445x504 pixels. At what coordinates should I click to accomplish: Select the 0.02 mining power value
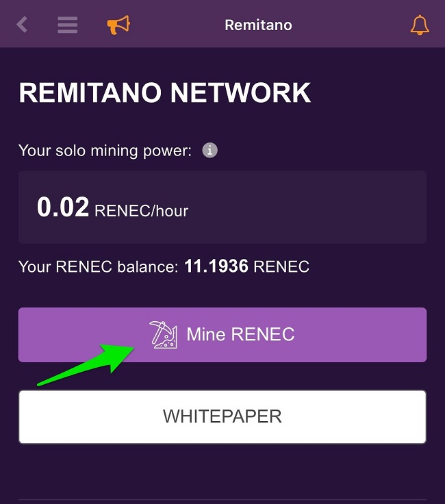pos(63,207)
